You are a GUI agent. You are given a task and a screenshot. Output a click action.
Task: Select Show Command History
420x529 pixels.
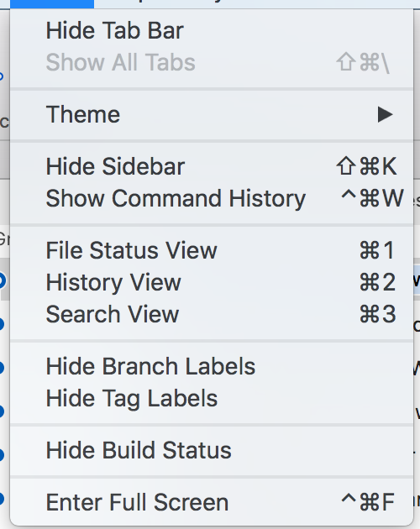click(212, 198)
